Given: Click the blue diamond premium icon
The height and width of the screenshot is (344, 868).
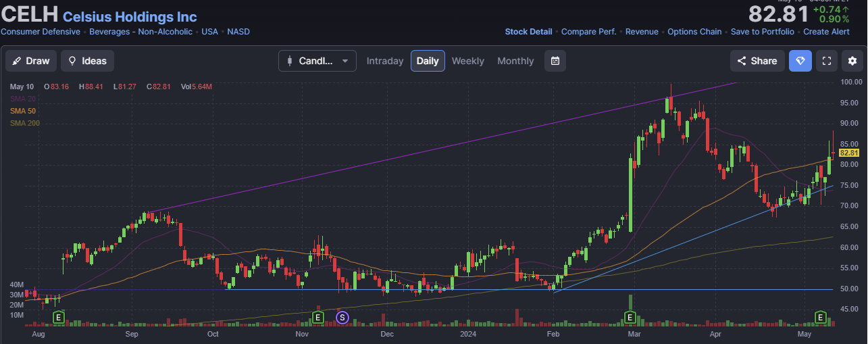Looking at the screenshot, I should coord(800,61).
